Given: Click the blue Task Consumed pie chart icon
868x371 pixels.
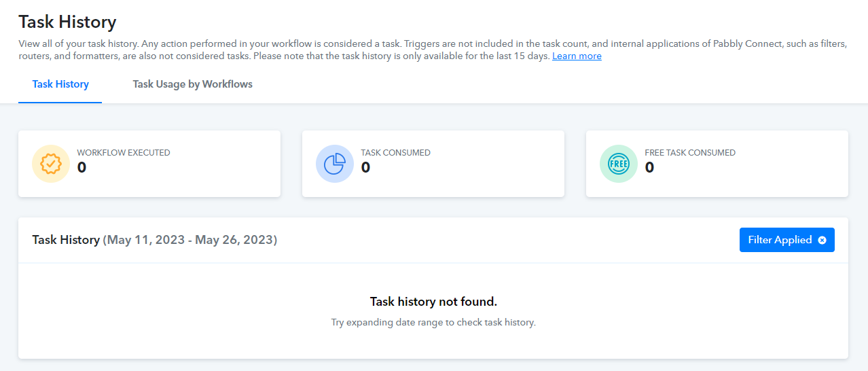Looking at the screenshot, I should coord(335,164).
